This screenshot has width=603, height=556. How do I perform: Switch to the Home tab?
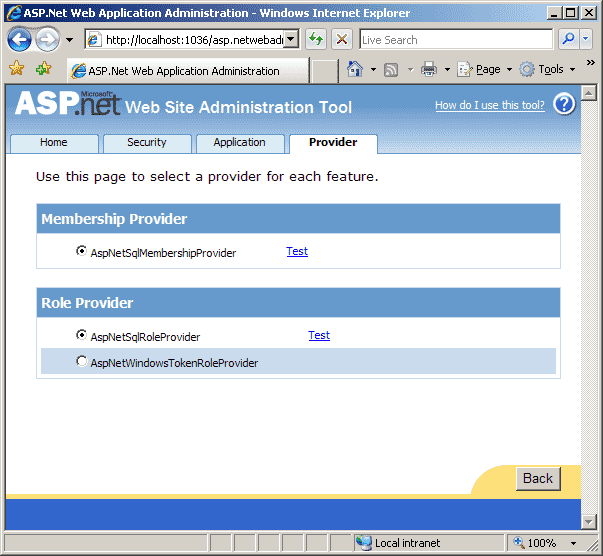click(x=54, y=143)
